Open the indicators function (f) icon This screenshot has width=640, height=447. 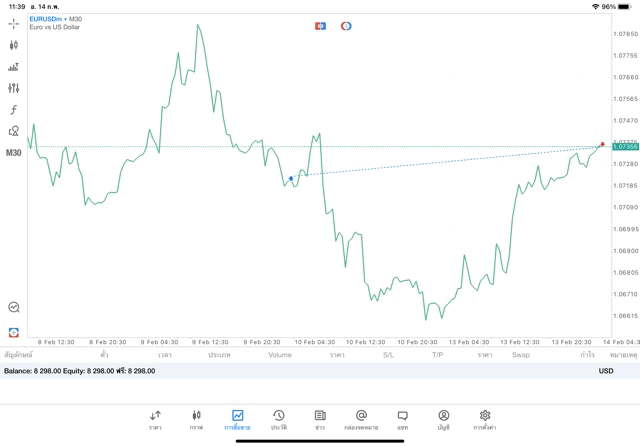point(14,110)
